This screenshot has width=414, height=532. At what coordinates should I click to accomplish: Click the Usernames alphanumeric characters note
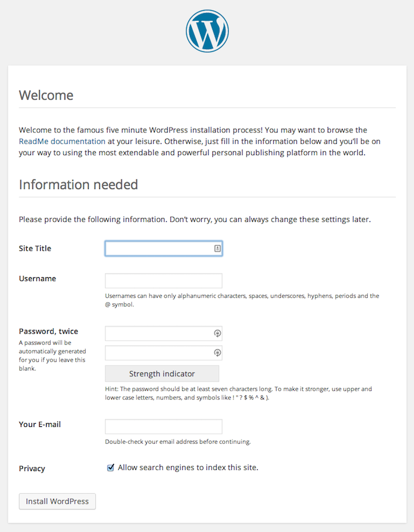click(x=242, y=300)
